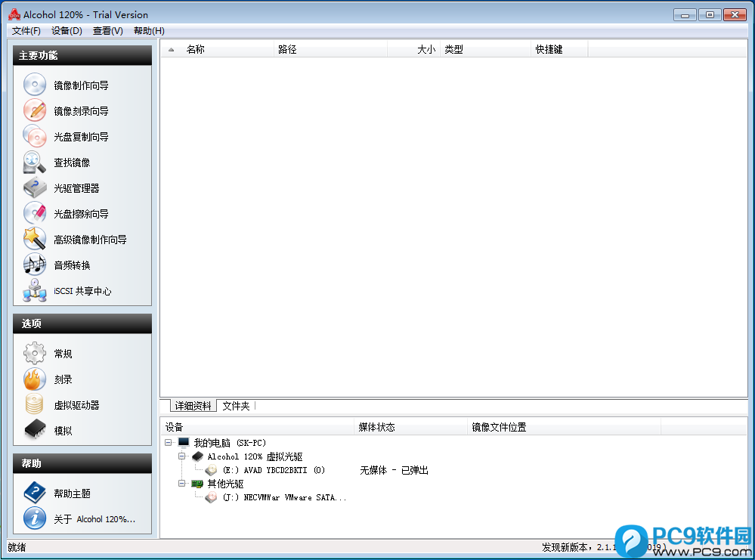Screen dimensions: 755x560
Task: Start 光盘擦除向导 eraser icon
Action: click(x=35, y=213)
